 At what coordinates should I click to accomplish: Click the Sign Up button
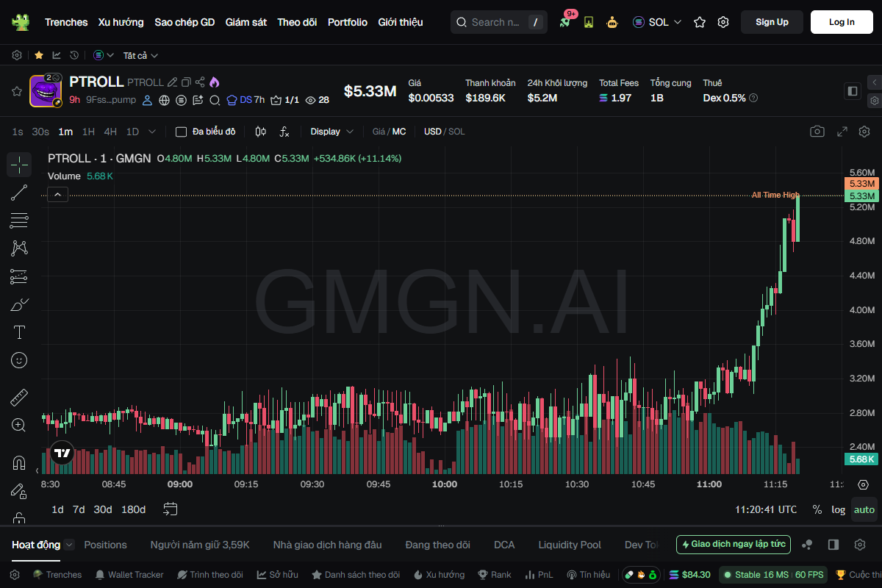(772, 22)
